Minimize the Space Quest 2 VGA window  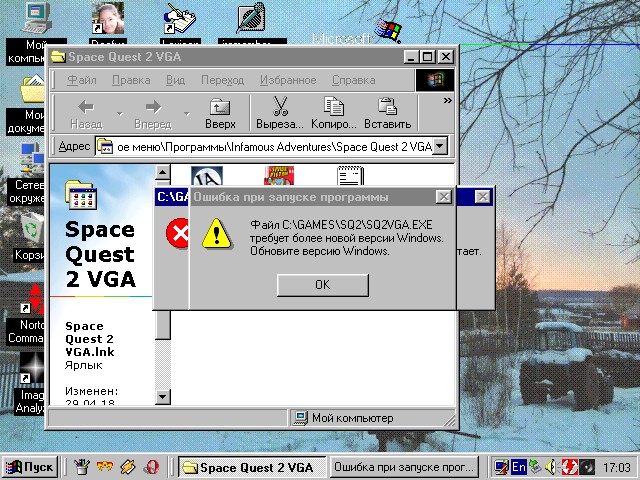tap(411, 57)
